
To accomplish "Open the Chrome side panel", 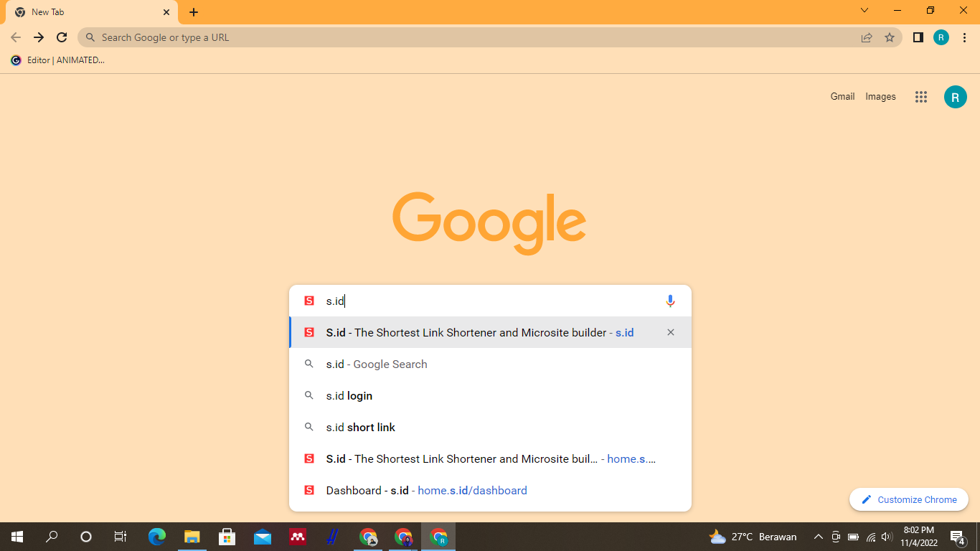I will [918, 37].
